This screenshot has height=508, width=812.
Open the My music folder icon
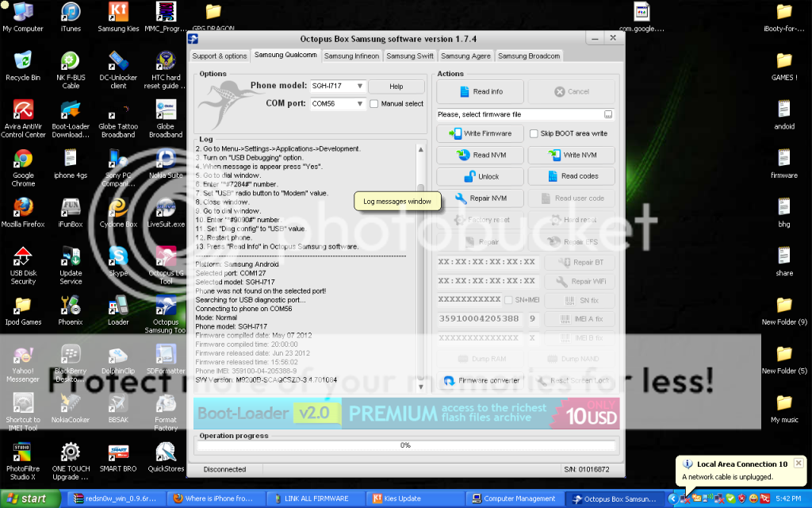coord(784,409)
